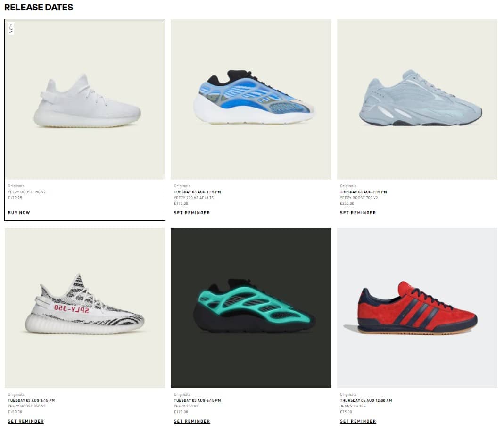Click Buy Now for Yeezy Boost 350 V2
This screenshot has width=504, height=432.
pos(19,213)
